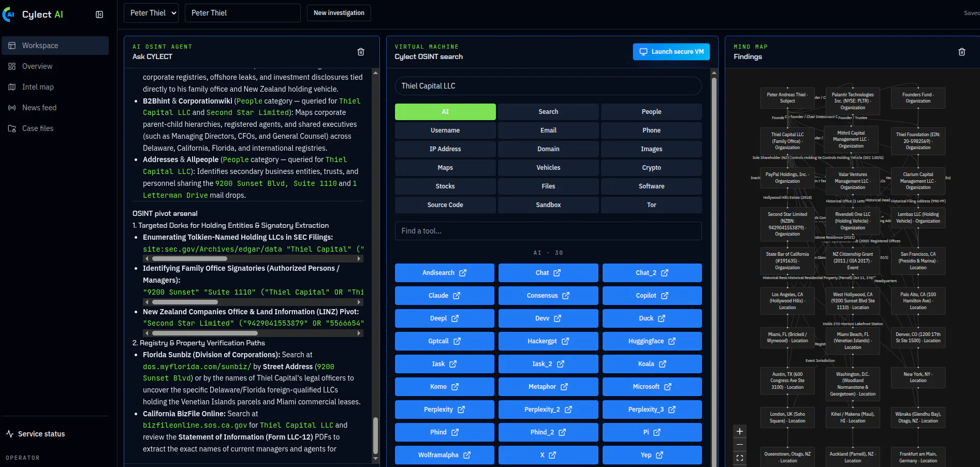980x467 pixels.
Task: Select the Domain category
Action: [x=548, y=149]
